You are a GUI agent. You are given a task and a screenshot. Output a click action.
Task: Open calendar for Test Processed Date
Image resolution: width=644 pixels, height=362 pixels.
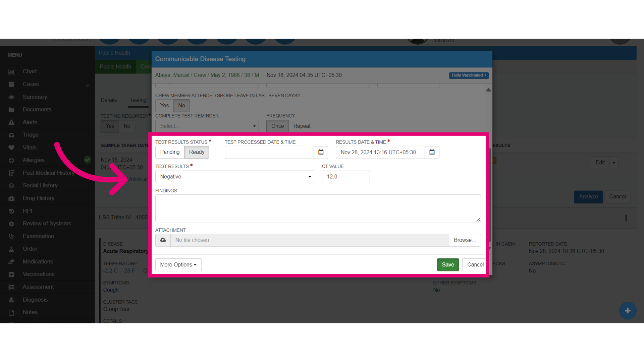(321, 152)
